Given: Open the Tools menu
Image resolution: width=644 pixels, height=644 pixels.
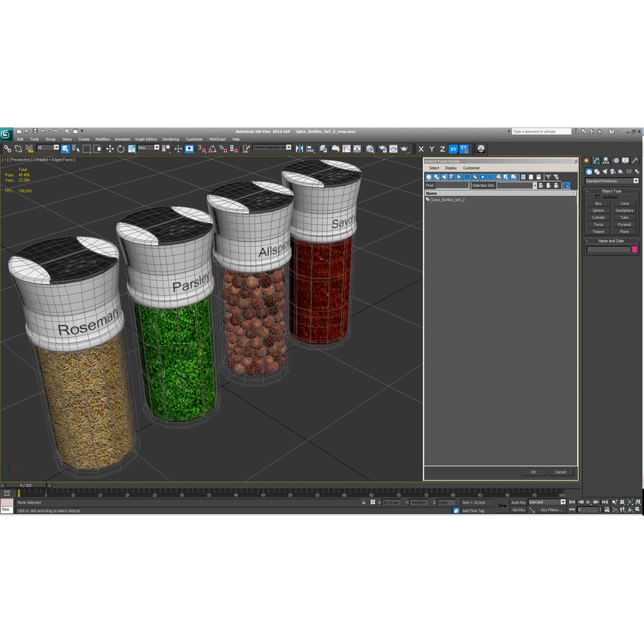Looking at the screenshot, I should (x=35, y=139).
